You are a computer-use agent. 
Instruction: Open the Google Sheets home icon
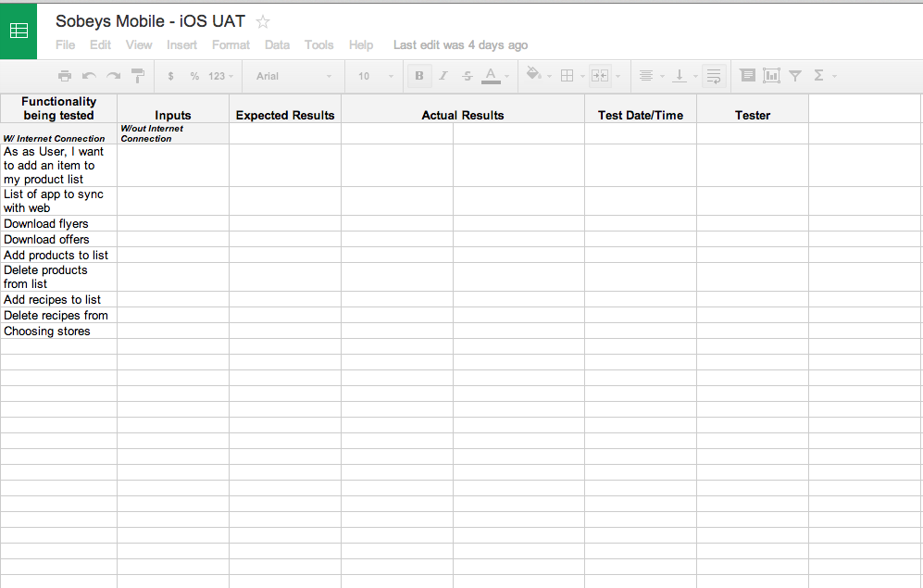point(19,31)
